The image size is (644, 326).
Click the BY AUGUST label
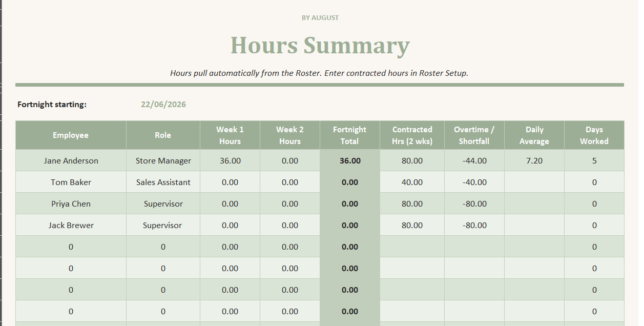(320, 17)
